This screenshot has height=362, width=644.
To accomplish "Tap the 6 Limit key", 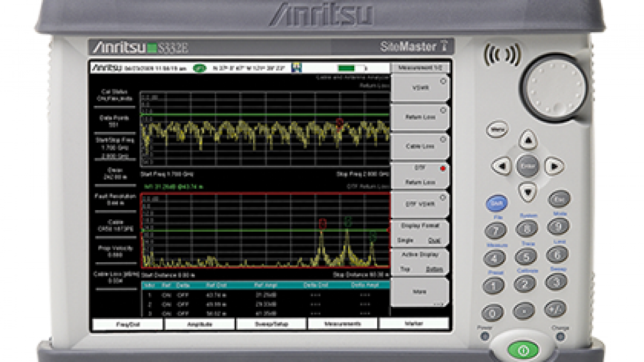I will (557, 254).
